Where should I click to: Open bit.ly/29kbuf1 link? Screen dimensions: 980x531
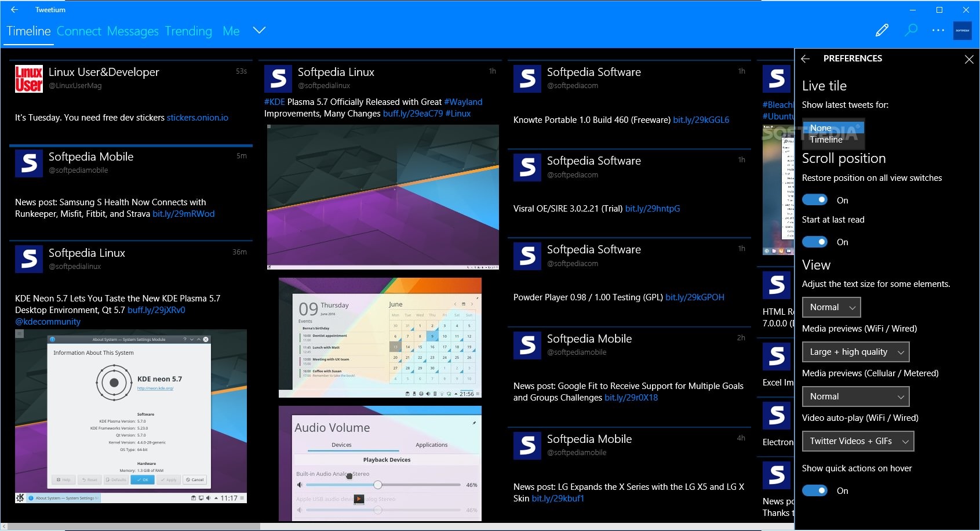coord(558,499)
